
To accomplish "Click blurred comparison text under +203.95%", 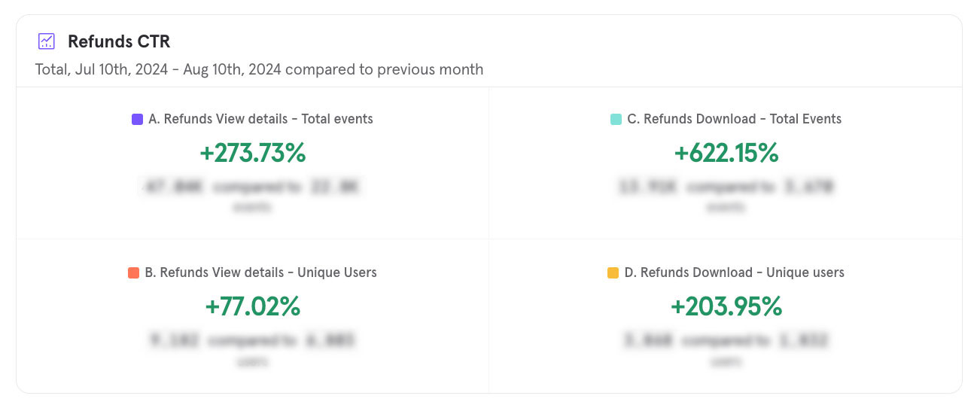I will 726,340.
